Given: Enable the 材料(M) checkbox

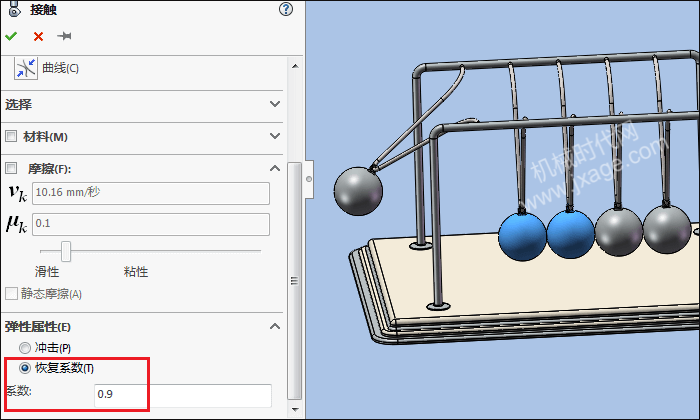Looking at the screenshot, I should pos(11,136).
